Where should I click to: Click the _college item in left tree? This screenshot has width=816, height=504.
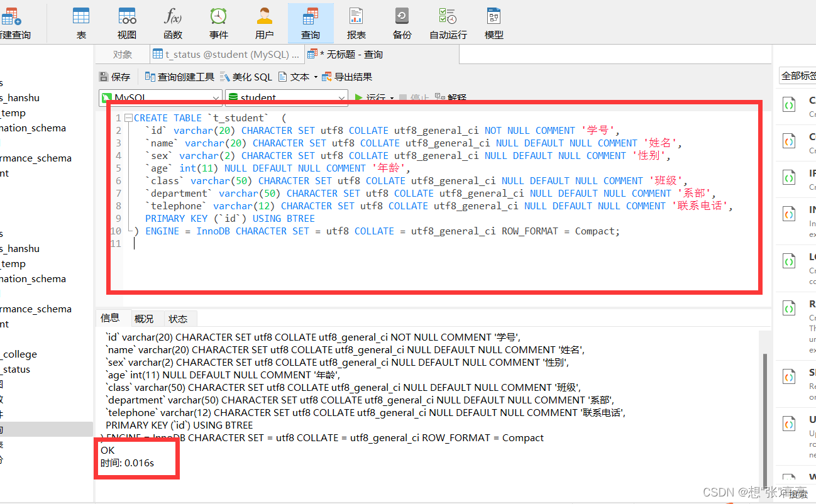(x=19, y=354)
